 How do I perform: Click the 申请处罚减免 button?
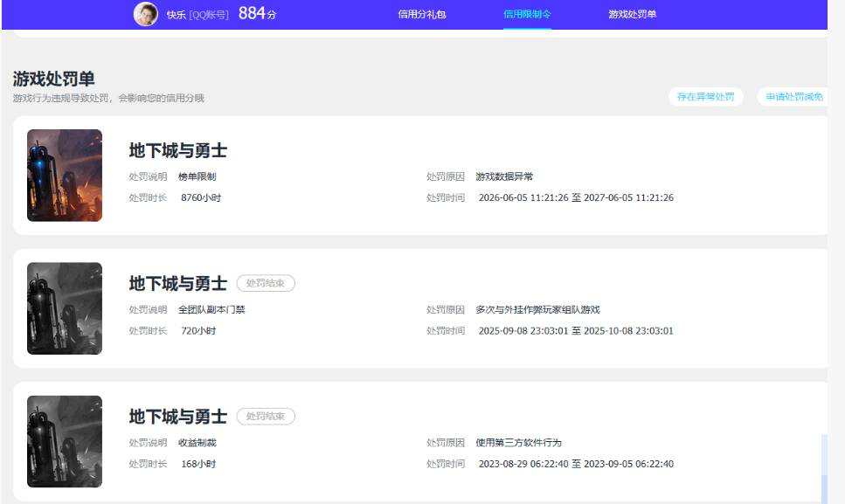[x=793, y=97]
